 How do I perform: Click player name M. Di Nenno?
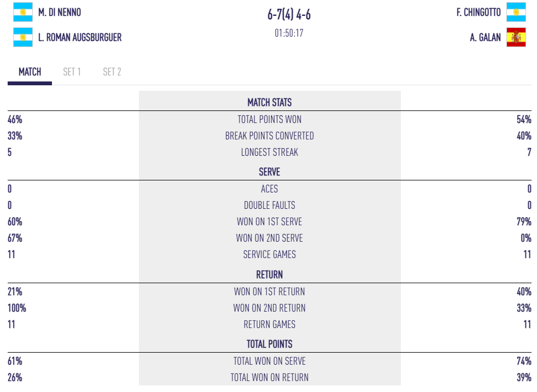tap(60, 12)
